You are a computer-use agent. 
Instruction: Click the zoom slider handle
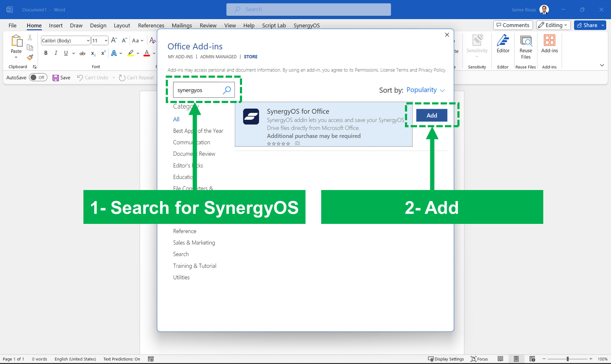(568, 359)
